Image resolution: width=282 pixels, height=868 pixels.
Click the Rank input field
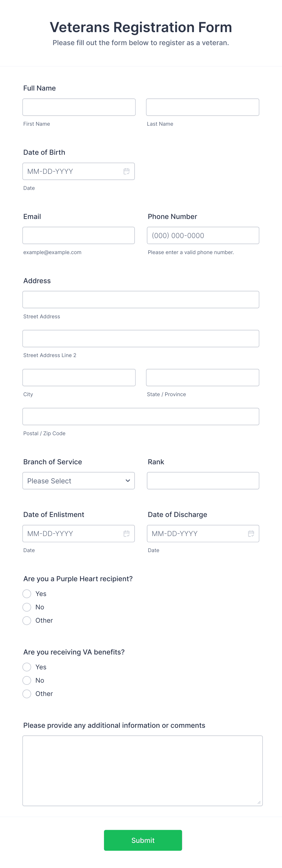click(202, 481)
